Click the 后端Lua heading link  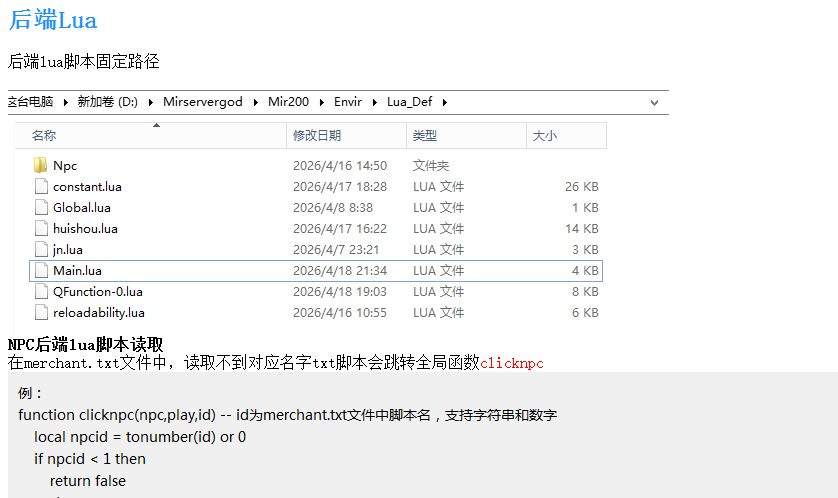click(x=53, y=20)
